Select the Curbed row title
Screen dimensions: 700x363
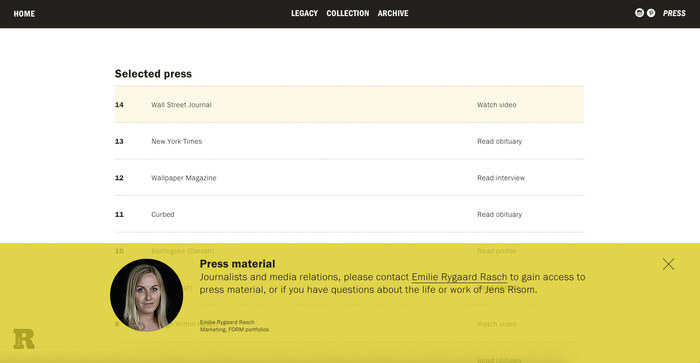[x=162, y=215]
